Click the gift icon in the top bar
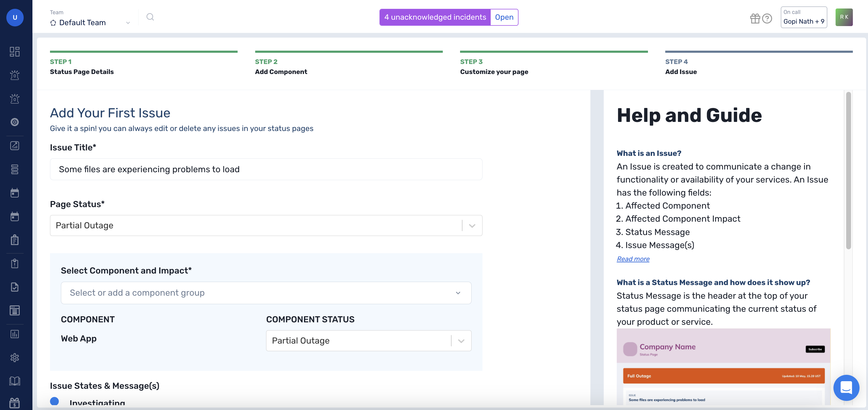This screenshot has width=868, height=410. coord(755,18)
